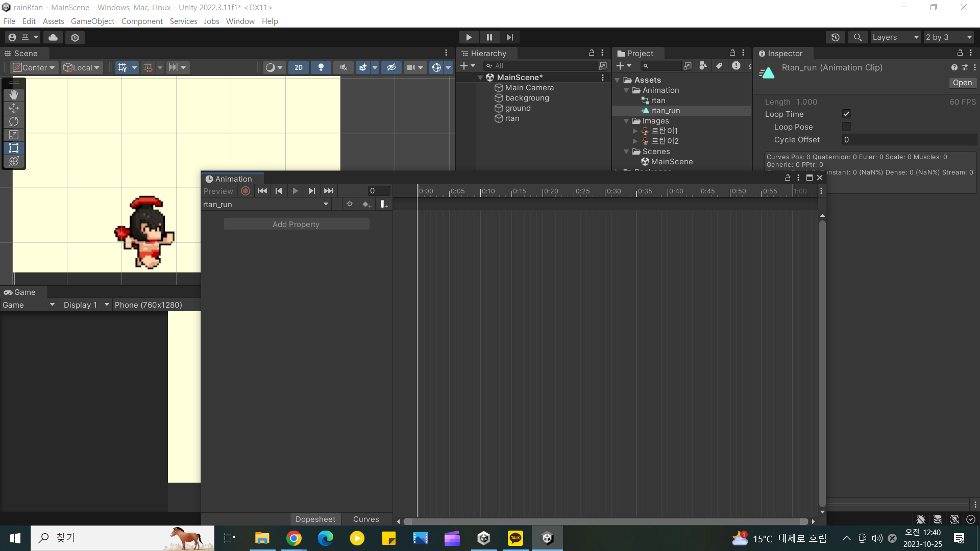Open File Explorer from the taskbar
Screen dimensions: 980x551
262,538
